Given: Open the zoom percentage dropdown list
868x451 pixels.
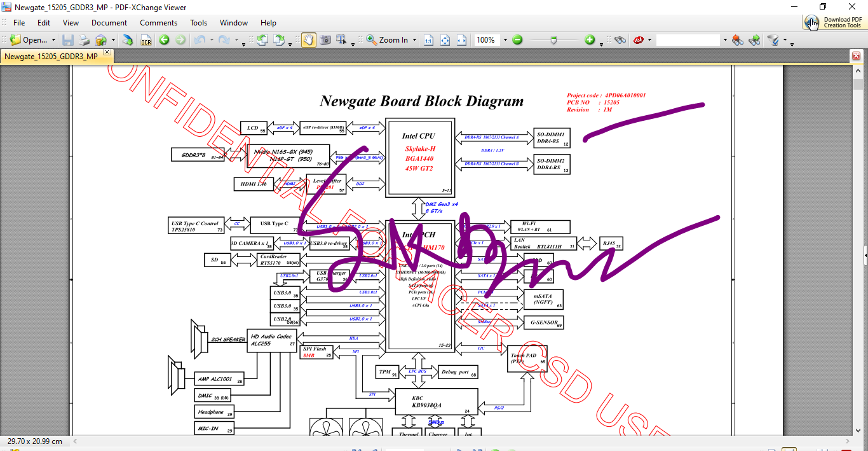Looking at the screenshot, I should tap(505, 40).
